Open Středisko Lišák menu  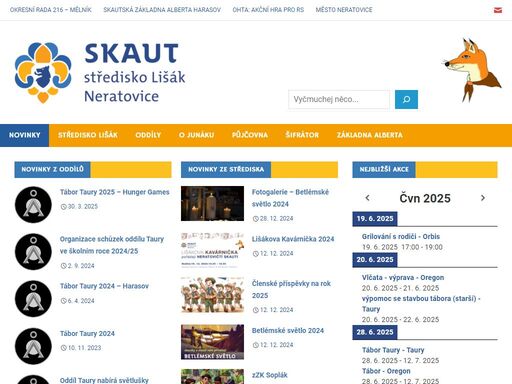click(x=88, y=135)
